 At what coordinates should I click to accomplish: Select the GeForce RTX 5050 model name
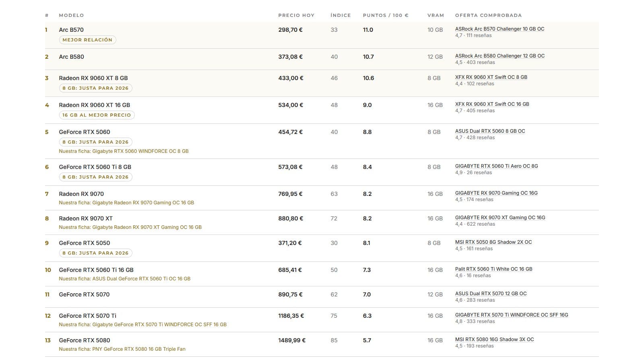pyautogui.click(x=85, y=243)
